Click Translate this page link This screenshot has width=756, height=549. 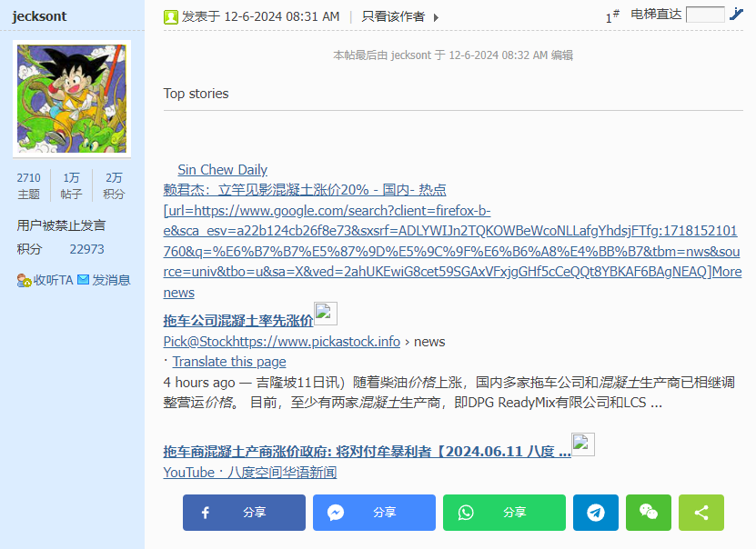pyautogui.click(x=229, y=362)
